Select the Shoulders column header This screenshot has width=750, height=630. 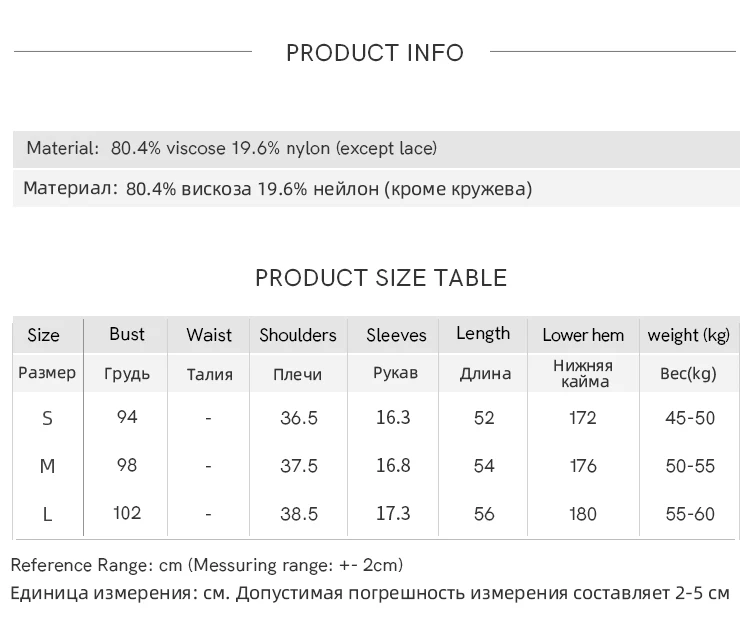[298, 335]
